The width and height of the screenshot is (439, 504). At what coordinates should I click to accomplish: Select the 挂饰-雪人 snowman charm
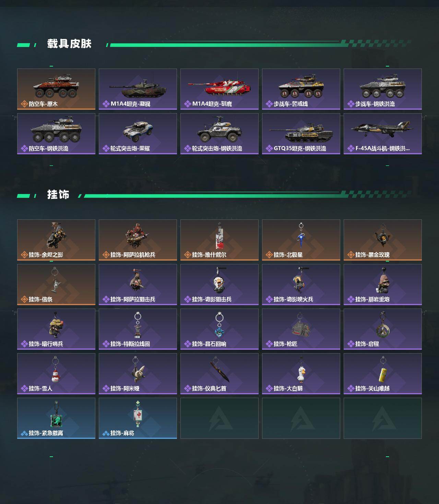coord(56,374)
